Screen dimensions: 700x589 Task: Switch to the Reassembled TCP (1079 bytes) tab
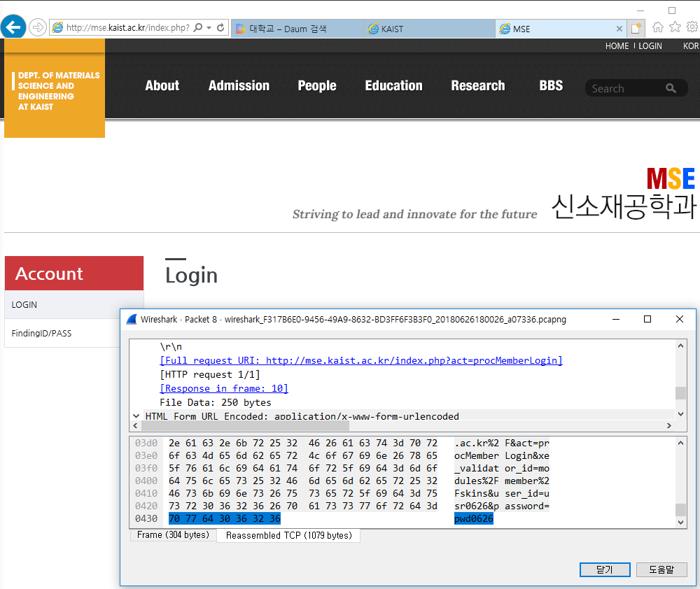point(289,535)
